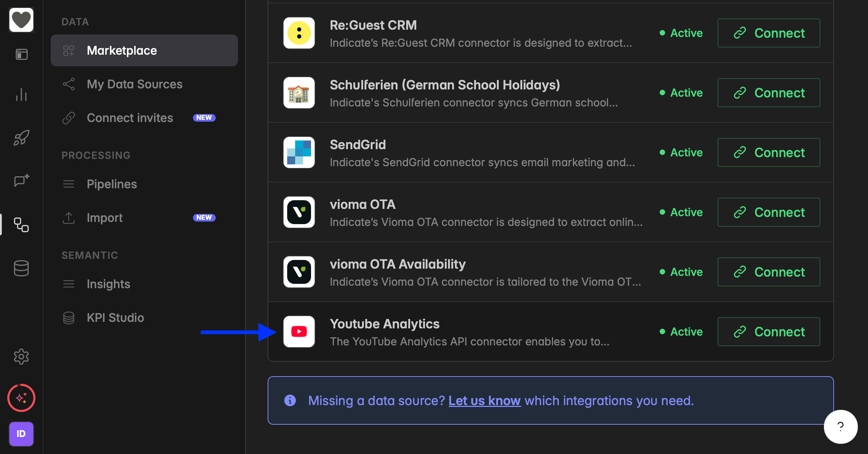Click the heart logo icon
The width and height of the screenshot is (868, 454).
point(21,20)
